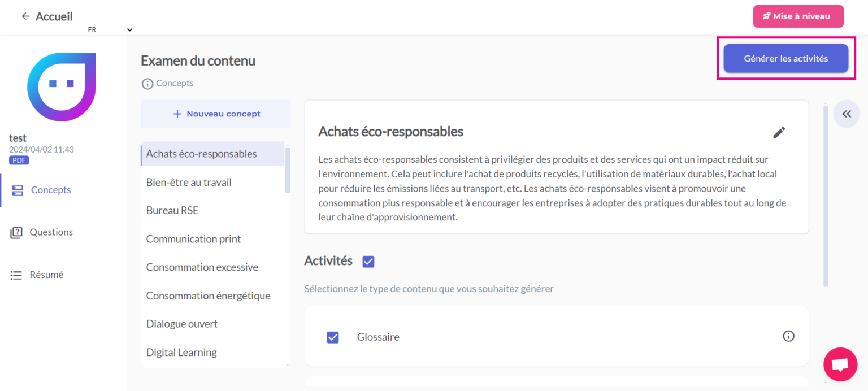Collapse the panel with double chevron icon
The width and height of the screenshot is (868, 391).
846,114
